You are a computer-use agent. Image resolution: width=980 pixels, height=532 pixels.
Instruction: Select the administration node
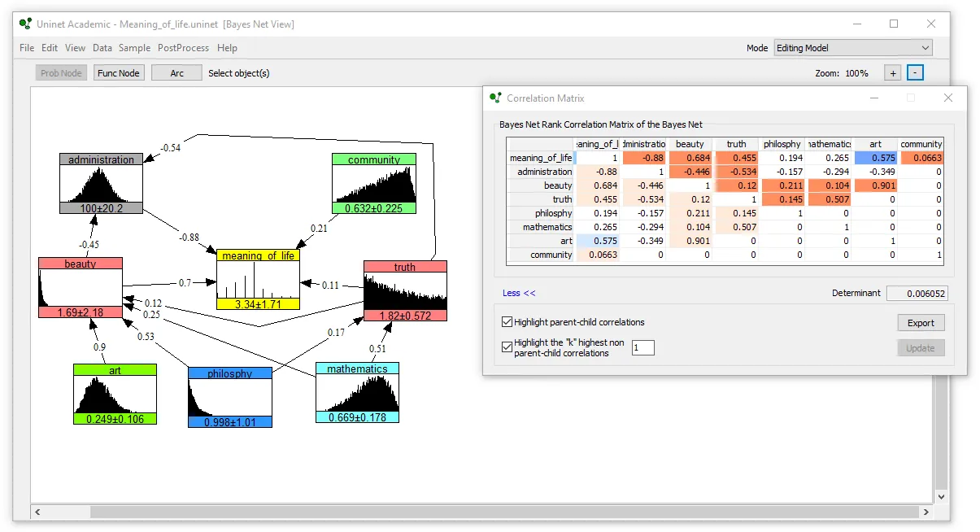coord(101,184)
